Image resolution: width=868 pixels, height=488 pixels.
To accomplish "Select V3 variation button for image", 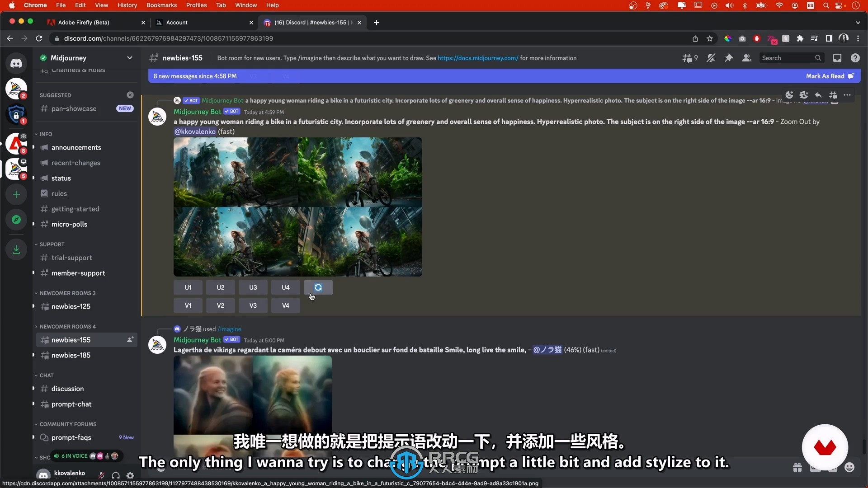I will (253, 305).
